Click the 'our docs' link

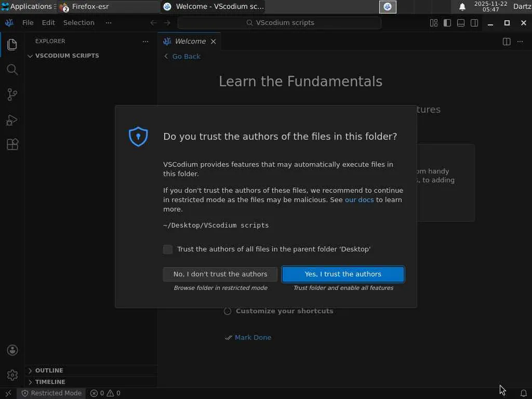click(x=359, y=199)
